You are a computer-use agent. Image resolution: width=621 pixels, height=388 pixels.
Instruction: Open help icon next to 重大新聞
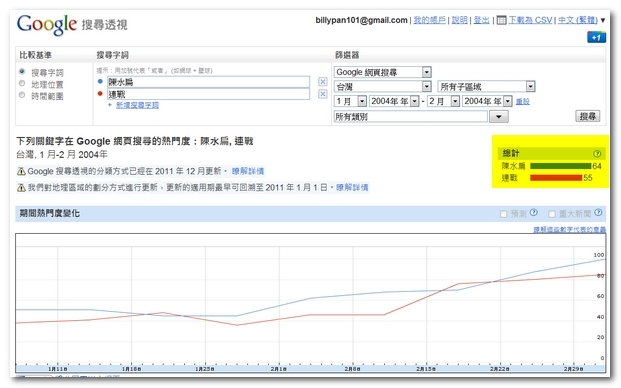pos(598,213)
